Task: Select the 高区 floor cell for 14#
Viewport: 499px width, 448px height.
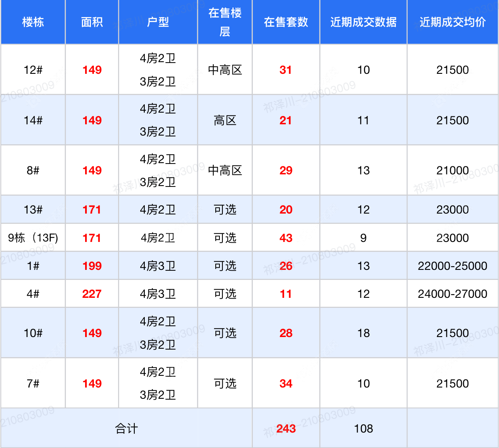Action: click(x=225, y=120)
